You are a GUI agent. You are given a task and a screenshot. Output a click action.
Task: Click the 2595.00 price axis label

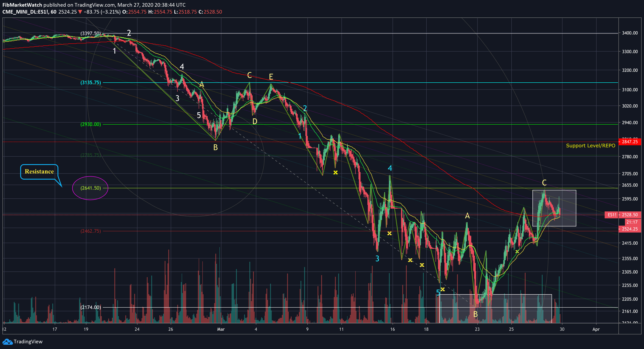click(630, 199)
